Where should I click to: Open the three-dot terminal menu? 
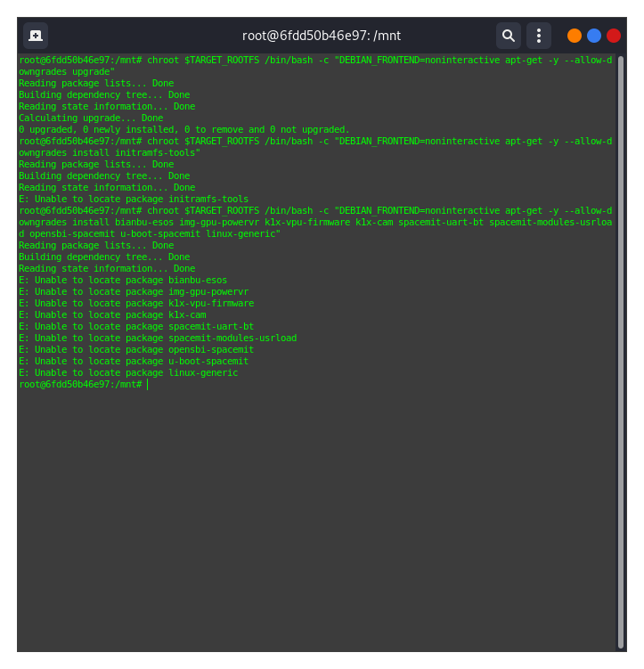(x=538, y=36)
